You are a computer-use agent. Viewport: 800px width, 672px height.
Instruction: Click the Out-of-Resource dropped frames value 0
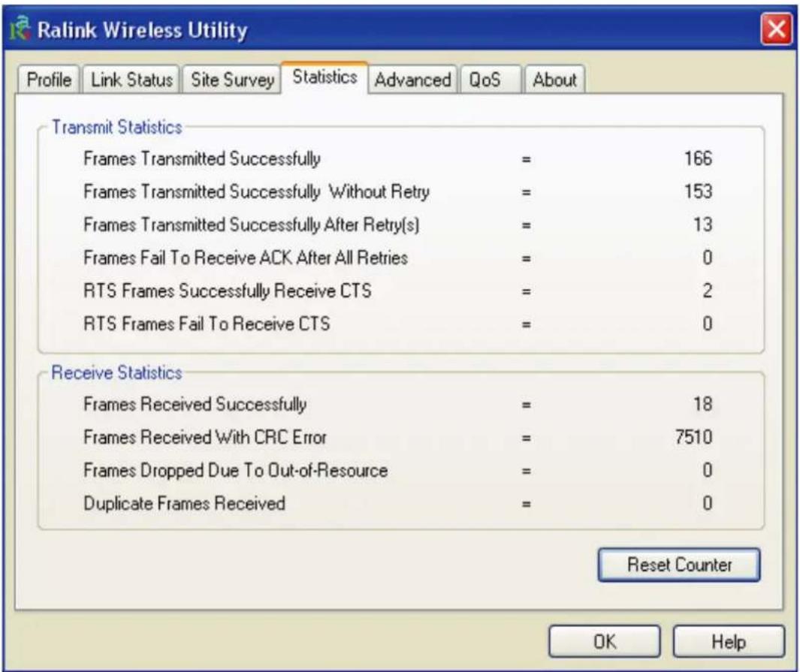tap(707, 470)
